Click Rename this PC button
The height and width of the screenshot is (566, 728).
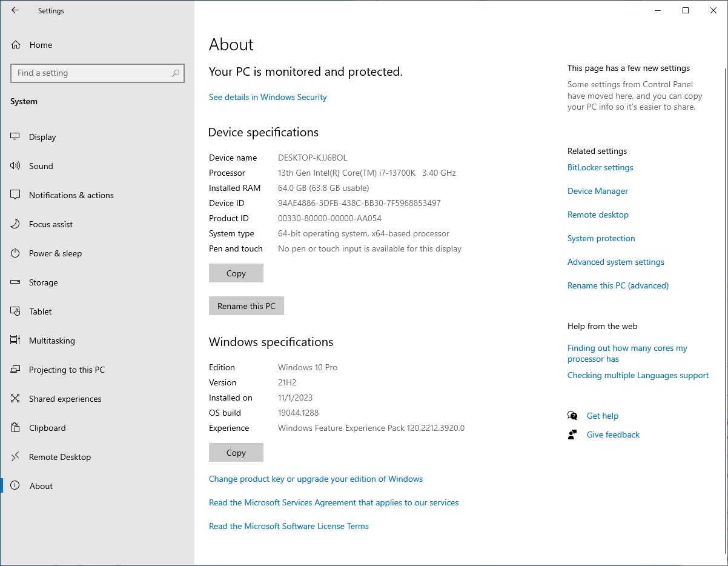pos(247,306)
